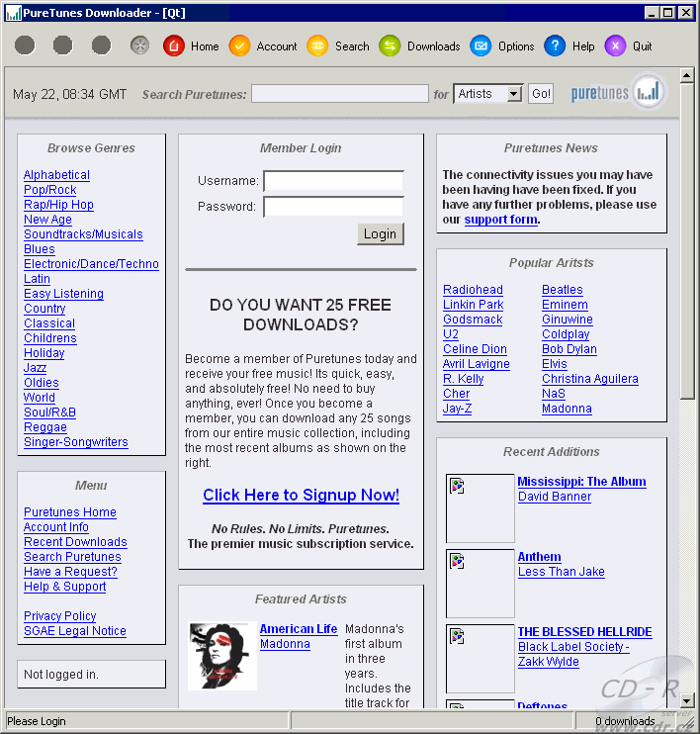Open the Soundtracks/Musicals genre
The image size is (700, 734).
click(x=83, y=234)
